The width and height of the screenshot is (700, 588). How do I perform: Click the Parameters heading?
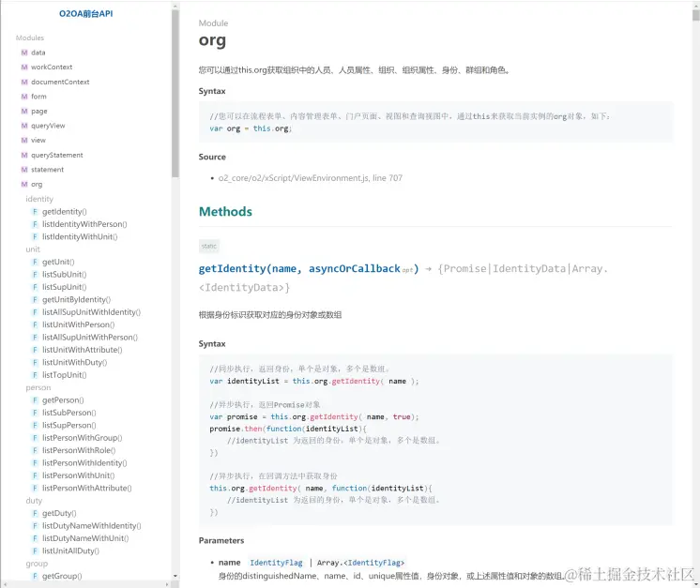tap(221, 541)
